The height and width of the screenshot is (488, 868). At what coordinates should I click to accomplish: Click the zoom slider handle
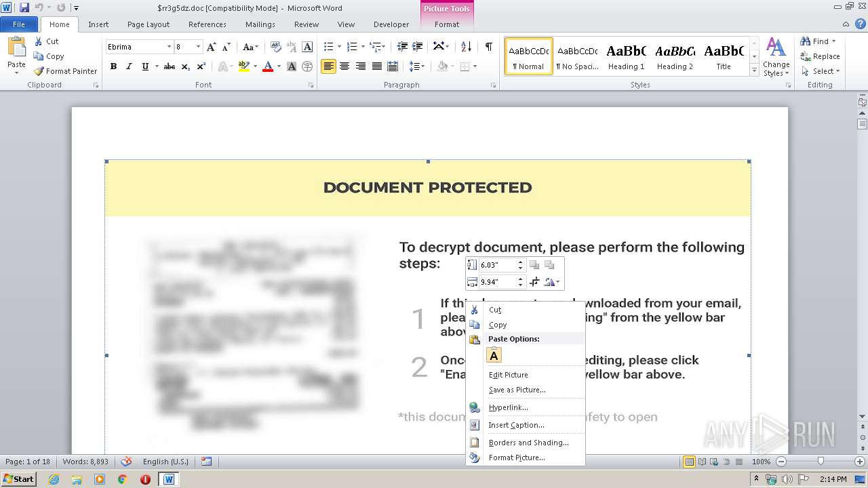(x=820, y=462)
